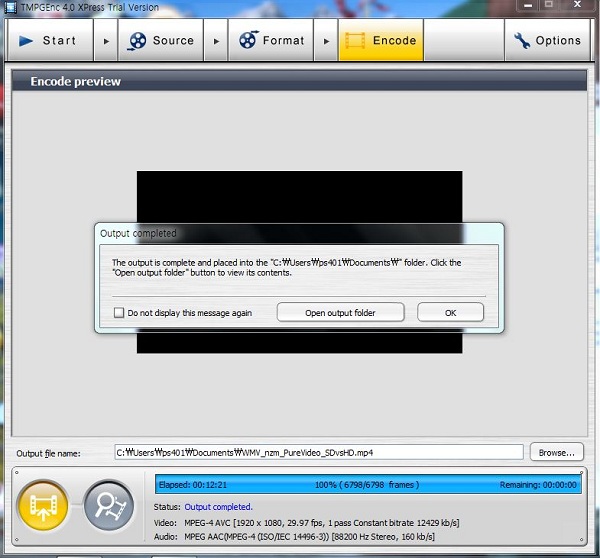Tick 'Do not display this message again'
This screenshot has width=600, height=558.
[119, 313]
